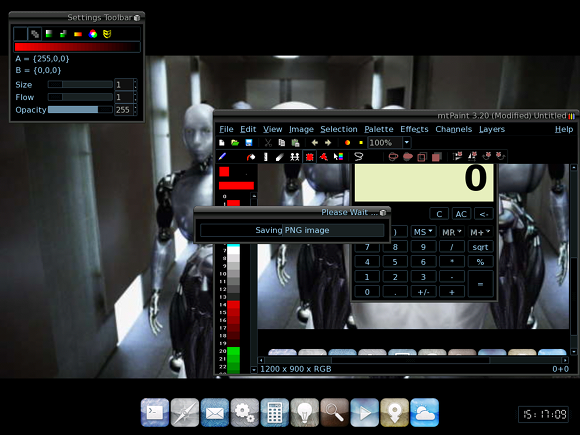Toggle Tint Mode in Settings Toolbar
This screenshot has height=435, width=580.
point(49,34)
